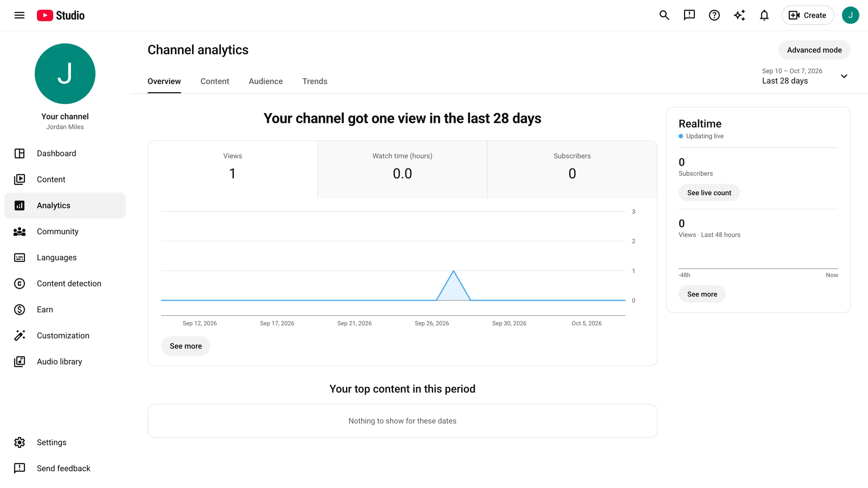868x488 pixels.
Task: Click See more below the views chart
Action: pyautogui.click(x=186, y=346)
